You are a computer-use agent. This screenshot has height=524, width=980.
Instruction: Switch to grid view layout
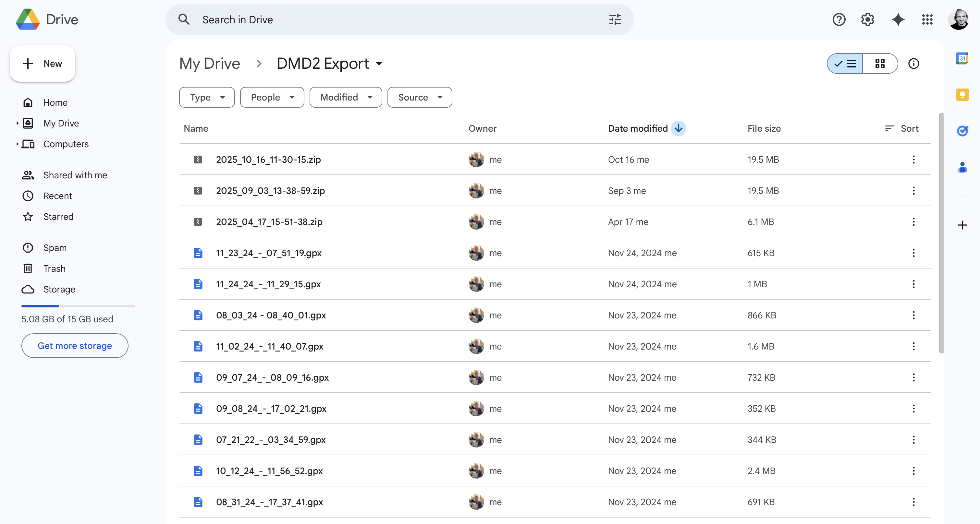[880, 64]
